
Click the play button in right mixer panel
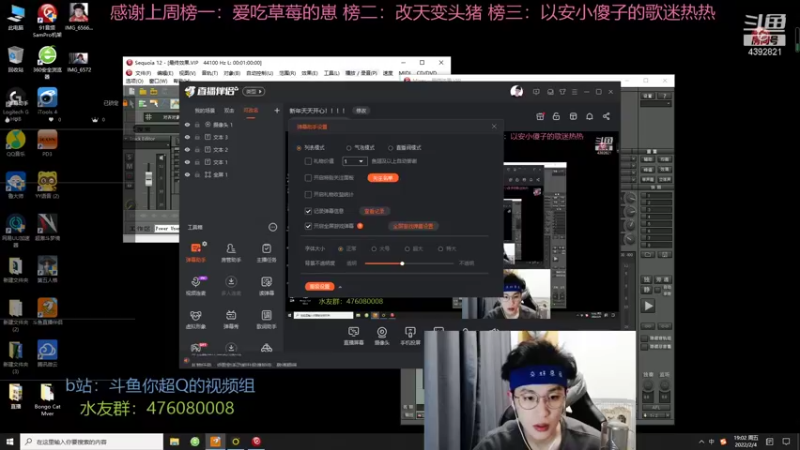(x=648, y=306)
